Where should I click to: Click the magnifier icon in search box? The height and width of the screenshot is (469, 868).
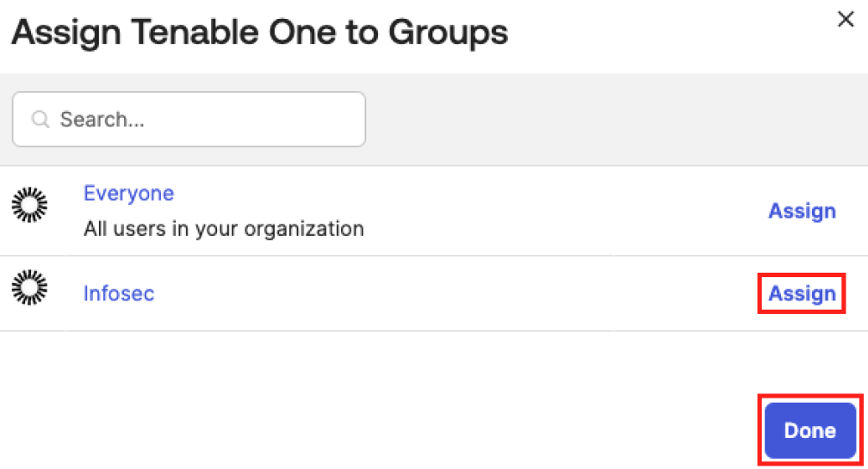[x=40, y=120]
